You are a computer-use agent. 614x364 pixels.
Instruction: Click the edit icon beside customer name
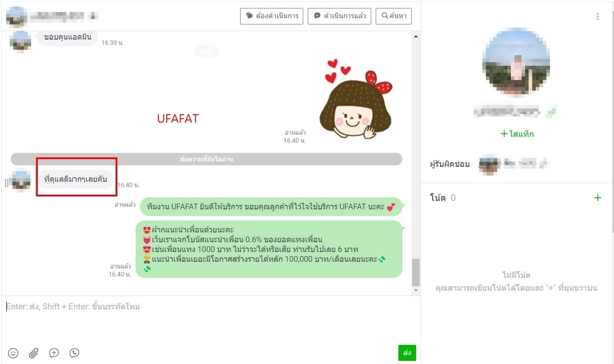point(552,112)
